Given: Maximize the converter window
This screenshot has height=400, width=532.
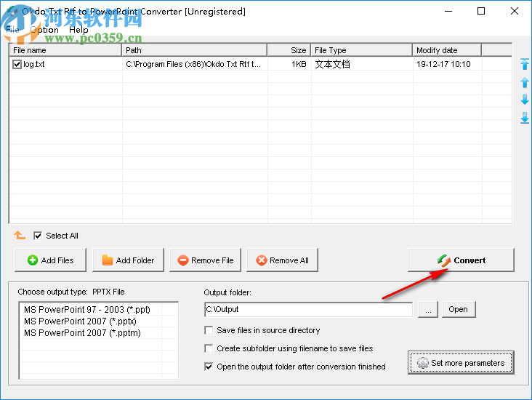Looking at the screenshot, I should (481, 11).
